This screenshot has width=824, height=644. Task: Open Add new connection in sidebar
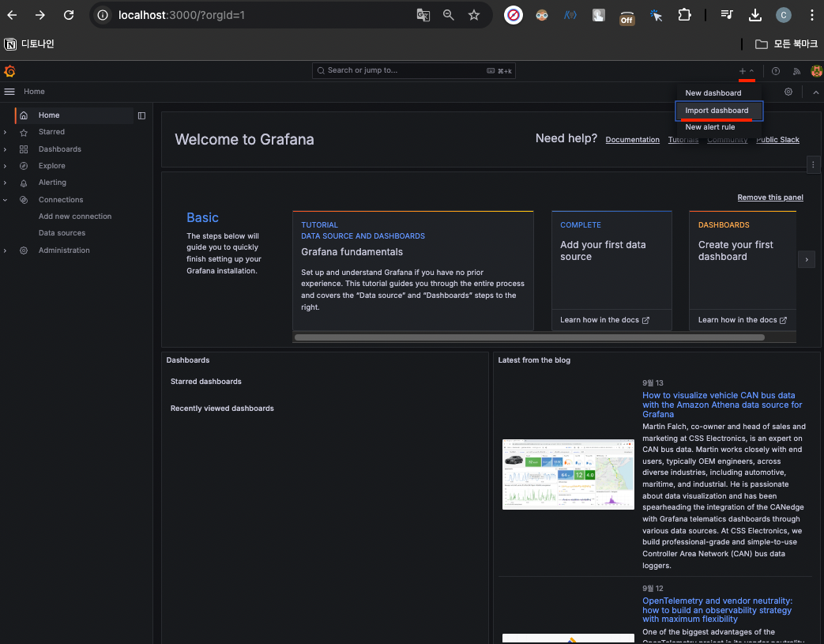click(75, 217)
